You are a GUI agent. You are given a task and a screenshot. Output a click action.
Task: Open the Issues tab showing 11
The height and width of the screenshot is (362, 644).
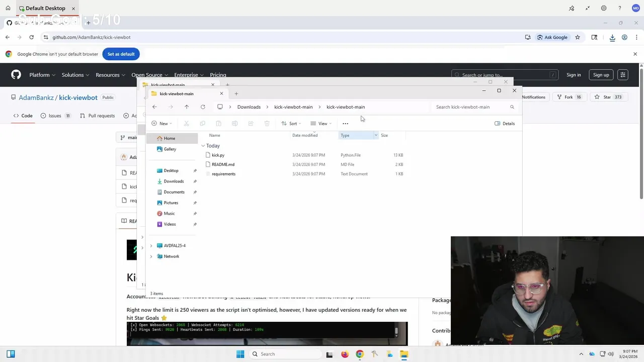[x=55, y=116]
